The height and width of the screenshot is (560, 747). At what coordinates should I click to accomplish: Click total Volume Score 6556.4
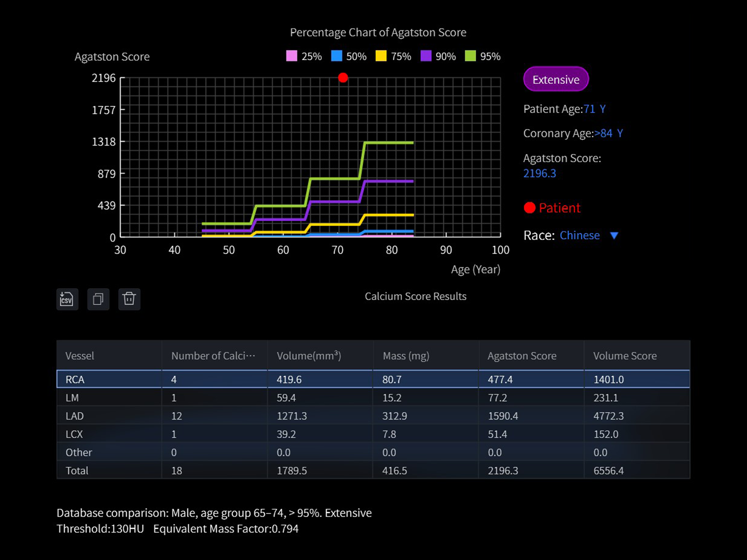point(608,471)
